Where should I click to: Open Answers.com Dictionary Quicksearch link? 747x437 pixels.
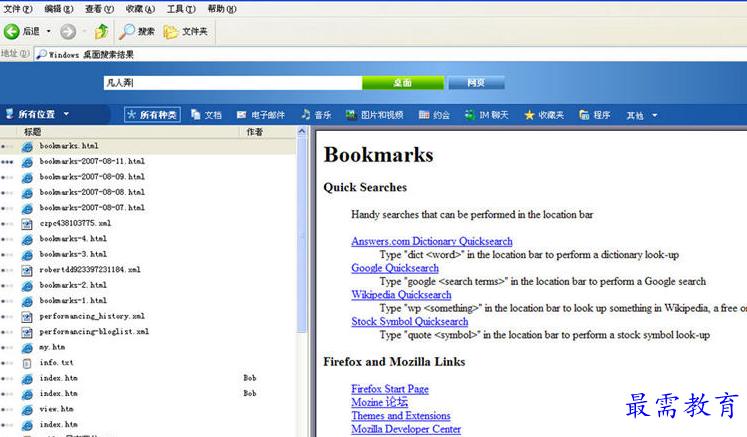pyautogui.click(x=432, y=242)
